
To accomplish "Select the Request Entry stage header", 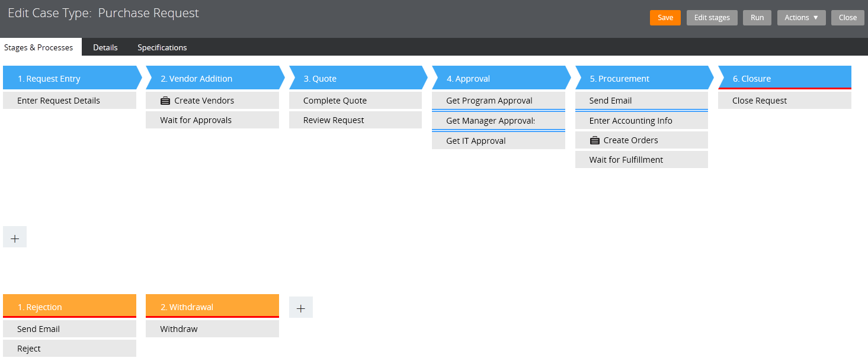I will pos(72,78).
